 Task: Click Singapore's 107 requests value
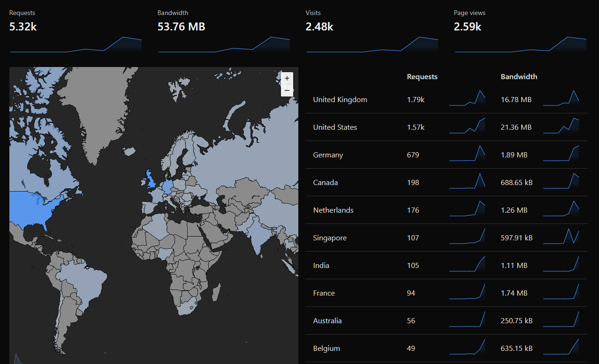pyautogui.click(x=413, y=238)
